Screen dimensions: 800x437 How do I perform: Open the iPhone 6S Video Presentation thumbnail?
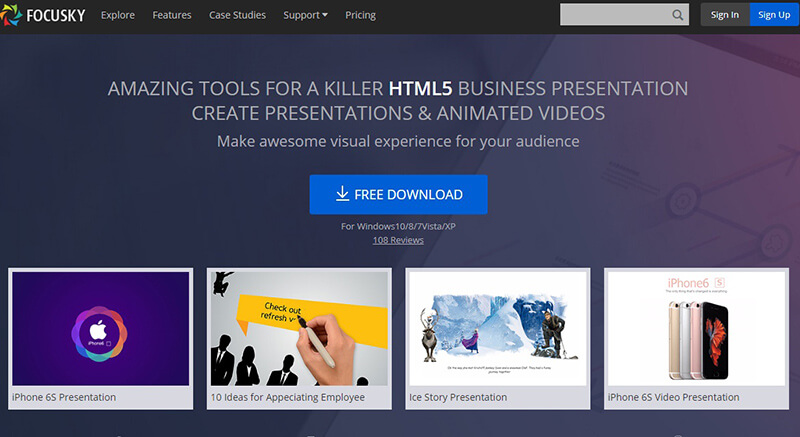coord(696,328)
